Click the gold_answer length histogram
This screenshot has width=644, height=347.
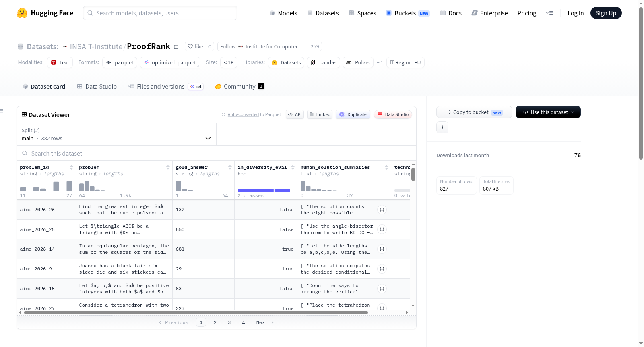(202, 186)
